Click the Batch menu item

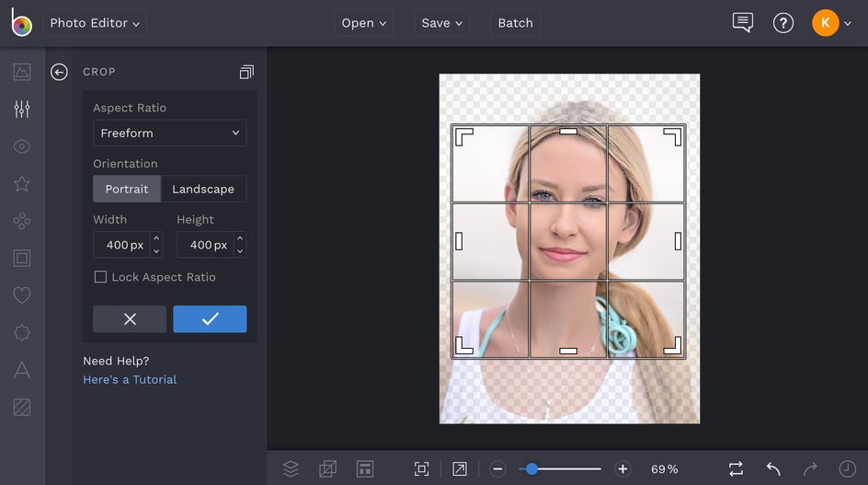[x=515, y=23]
